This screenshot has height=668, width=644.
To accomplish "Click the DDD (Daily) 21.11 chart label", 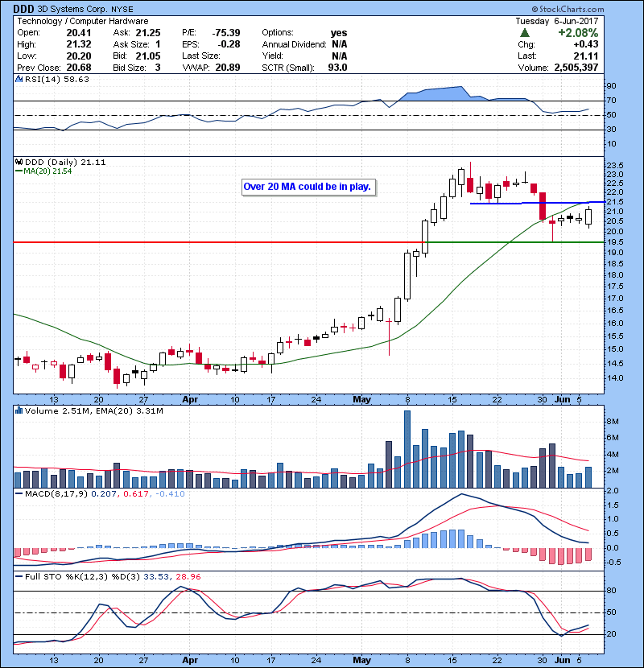I will coord(65,163).
